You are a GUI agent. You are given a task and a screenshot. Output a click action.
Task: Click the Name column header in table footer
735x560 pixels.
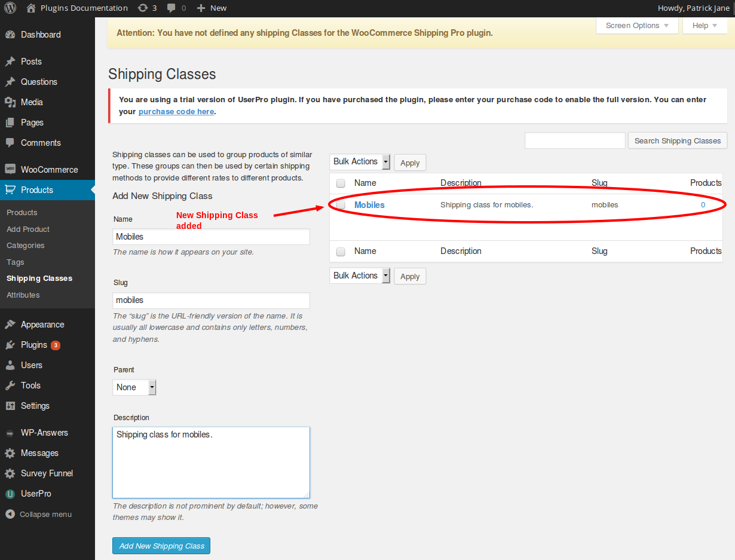pyautogui.click(x=365, y=251)
